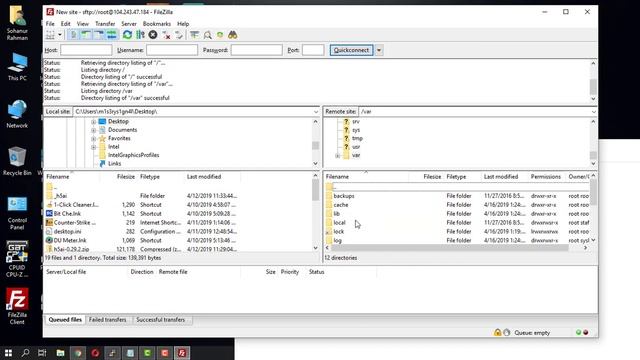Expand the Desktop node in local tree
This screenshot has height=360, width=640.
93,122
